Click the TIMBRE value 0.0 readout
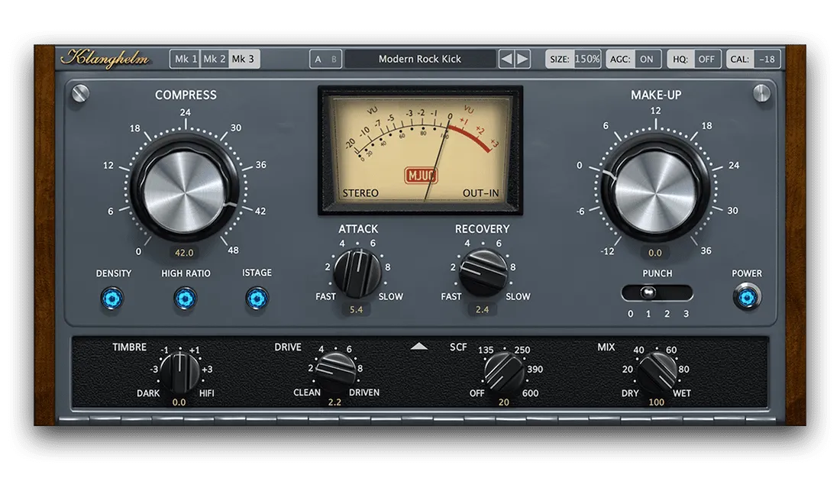The height and width of the screenshot is (504, 840). click(179, 402)
